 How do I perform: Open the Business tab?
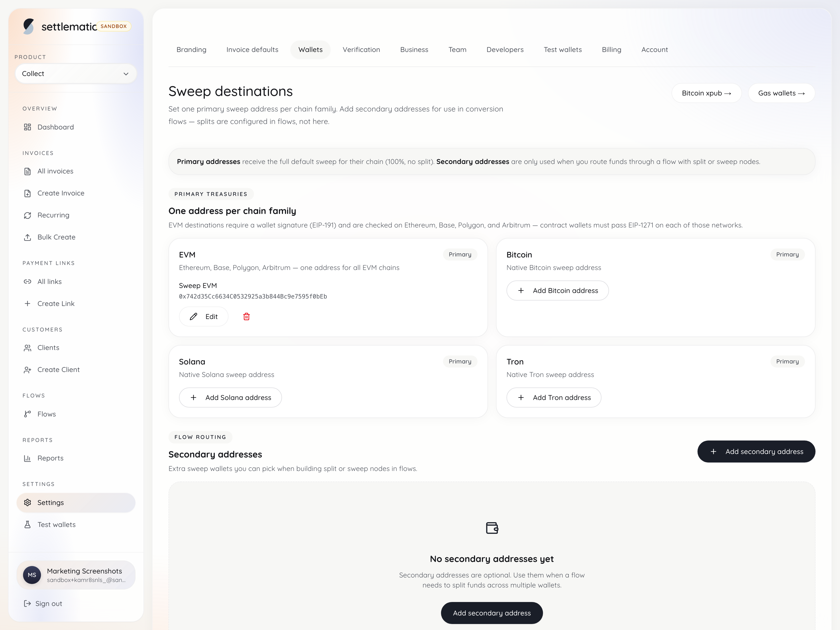point(414,50)
